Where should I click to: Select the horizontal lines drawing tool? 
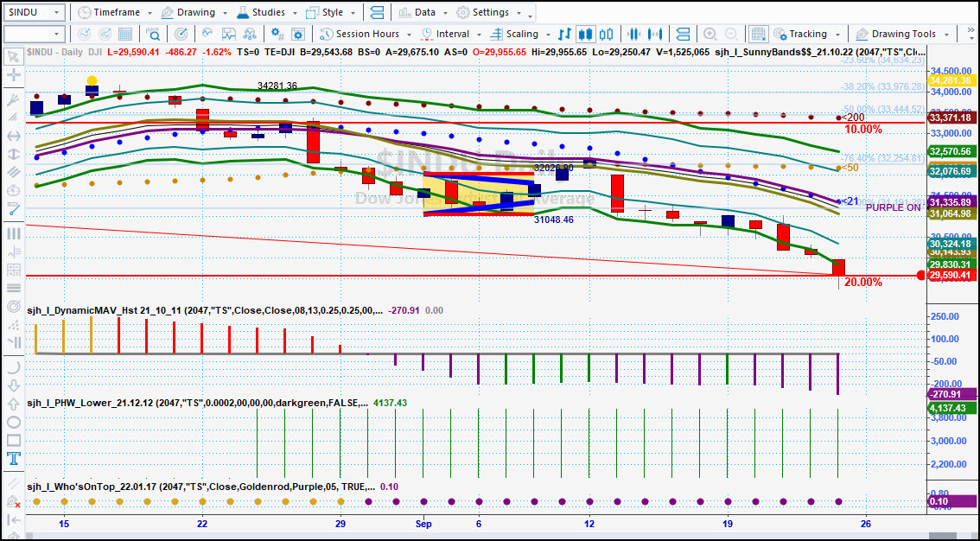[x=13, y=288]
